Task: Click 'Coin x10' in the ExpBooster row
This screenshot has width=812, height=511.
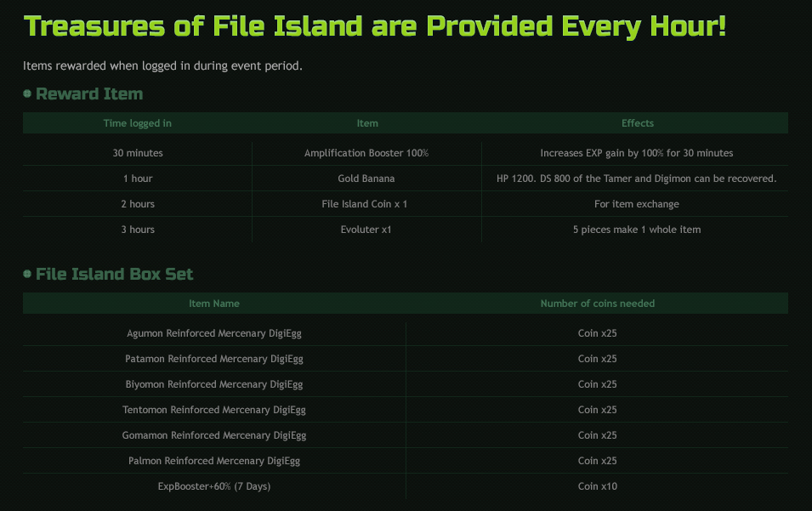Action: tap(597, 486)
